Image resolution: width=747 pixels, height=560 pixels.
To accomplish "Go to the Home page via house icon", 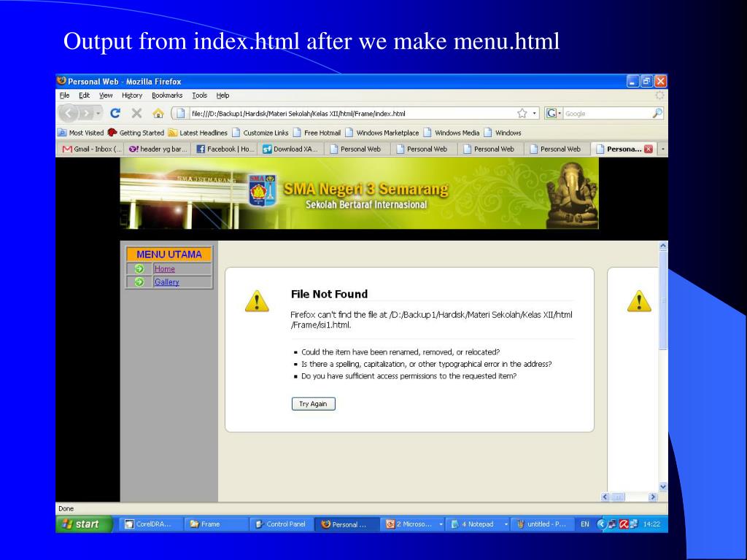I will point(158,113).
